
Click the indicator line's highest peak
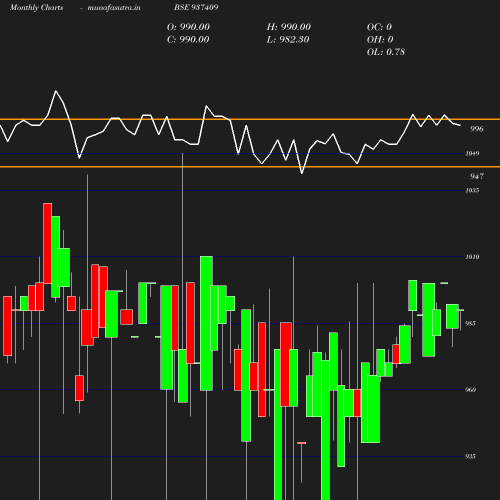[x=56, y=91]
